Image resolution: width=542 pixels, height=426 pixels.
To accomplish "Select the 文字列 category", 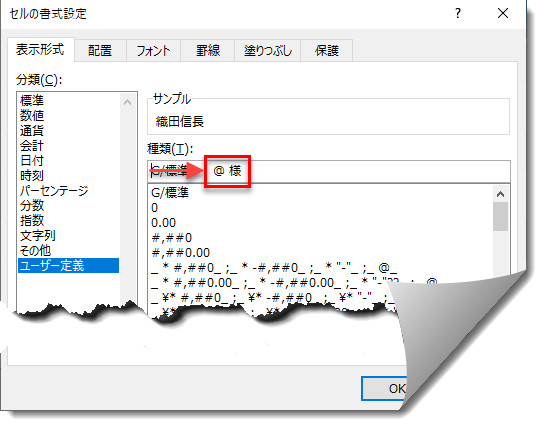I will click(x=38, y=236).
